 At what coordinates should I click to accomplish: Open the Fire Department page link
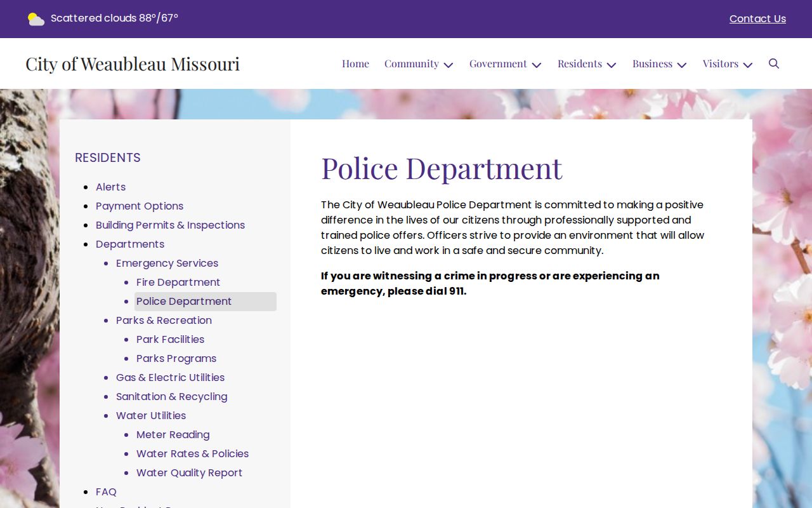(178, 282)
